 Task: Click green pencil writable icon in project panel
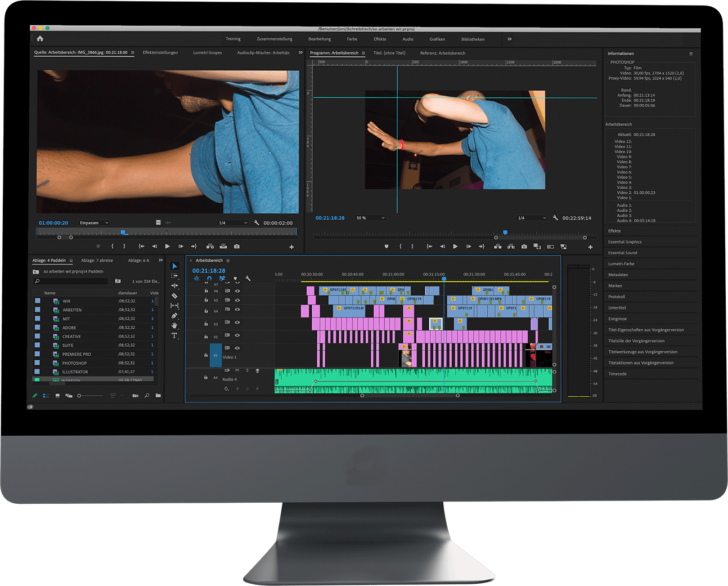click(x=35, y=396)
